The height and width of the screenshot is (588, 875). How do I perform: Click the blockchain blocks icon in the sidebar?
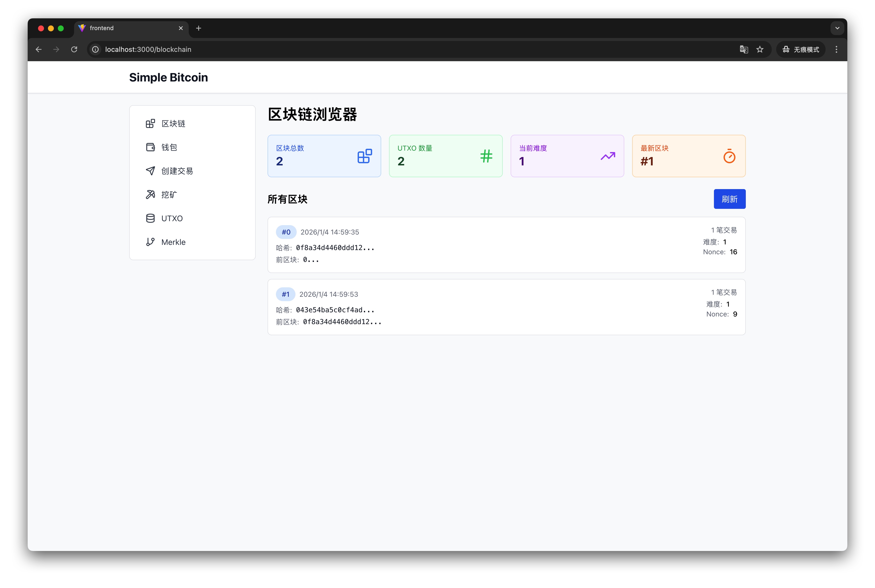(x=150, y=124)
